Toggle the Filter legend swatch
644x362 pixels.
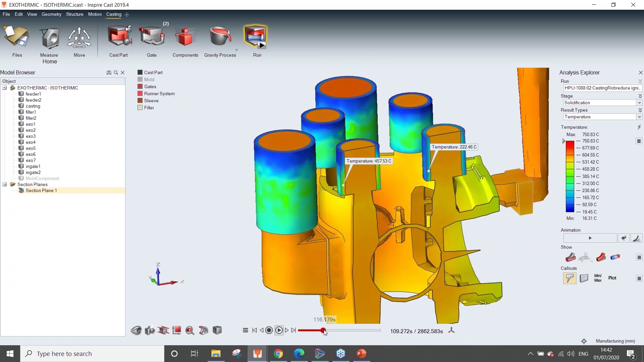(x=140, y=108)
